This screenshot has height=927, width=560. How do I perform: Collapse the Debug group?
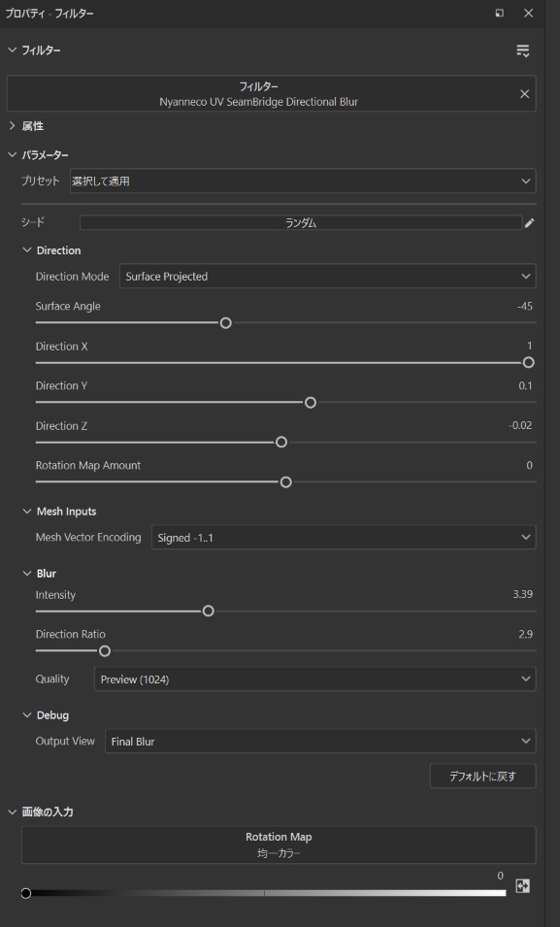[x=26, y=715]
